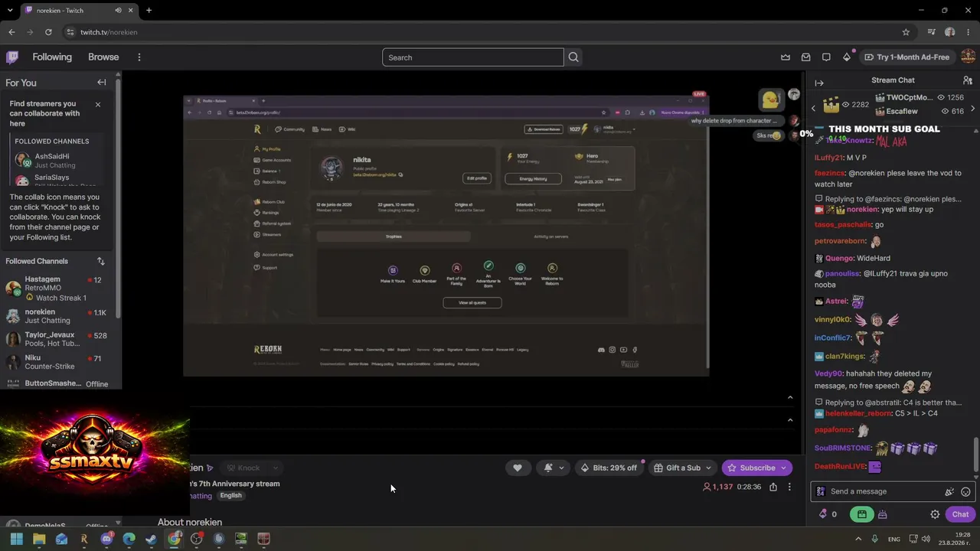Open the user profile avatar menu
The width and height of the screenshot is (980, 551).
point(968,57)
